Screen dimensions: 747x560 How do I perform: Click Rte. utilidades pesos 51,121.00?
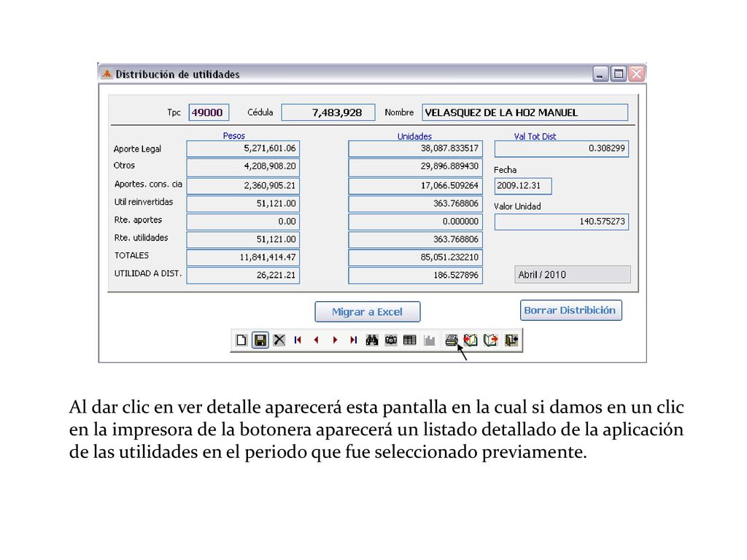[x=243, y=239]
